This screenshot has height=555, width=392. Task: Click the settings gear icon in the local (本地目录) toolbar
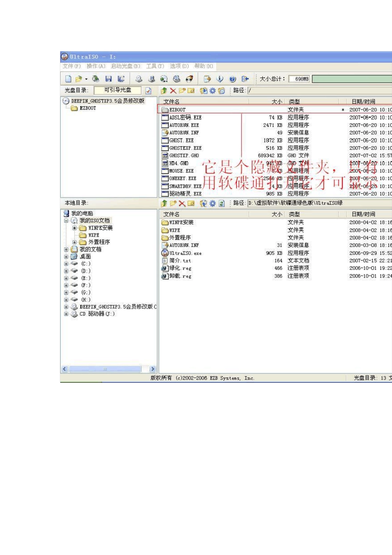[x=213, y=203]
